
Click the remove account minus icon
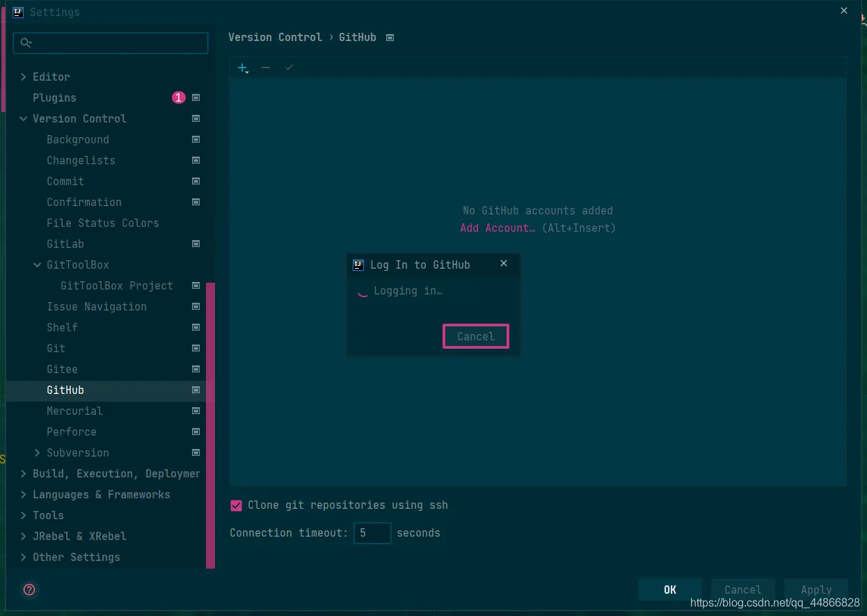pyautogui.click(x=266, y=68)
